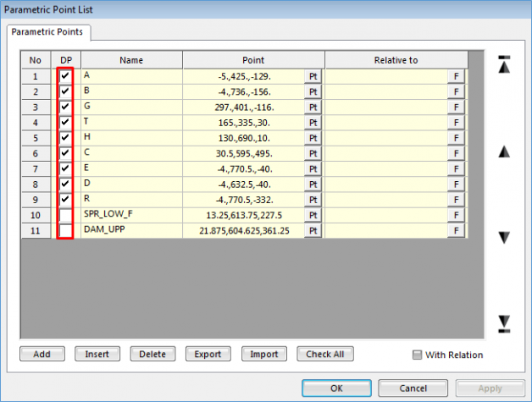Click F button in row D
The width and height of the screenshot is (532, 402).
(456, 184)
